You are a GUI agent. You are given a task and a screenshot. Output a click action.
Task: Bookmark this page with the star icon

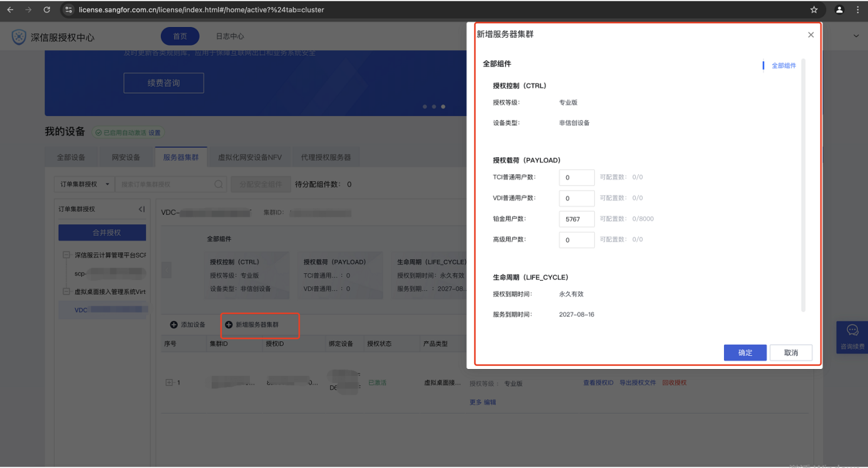pyautogui.click(x=814, y=10)
